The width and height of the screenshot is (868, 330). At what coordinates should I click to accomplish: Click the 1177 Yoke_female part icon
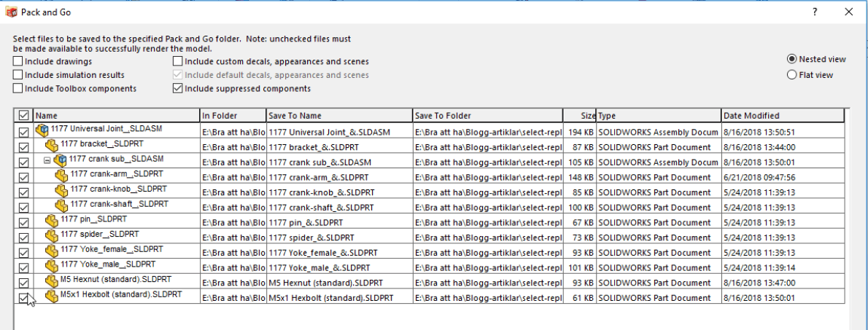point(52,251)
